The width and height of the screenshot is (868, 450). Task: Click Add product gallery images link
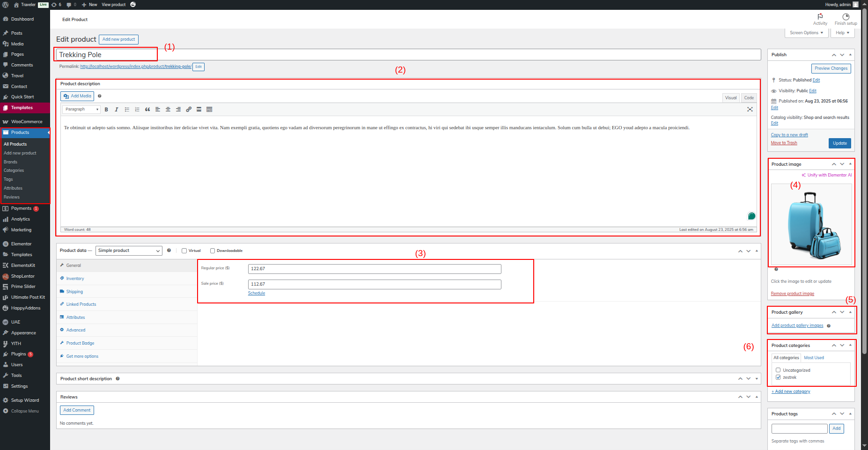tap(797, 325)
